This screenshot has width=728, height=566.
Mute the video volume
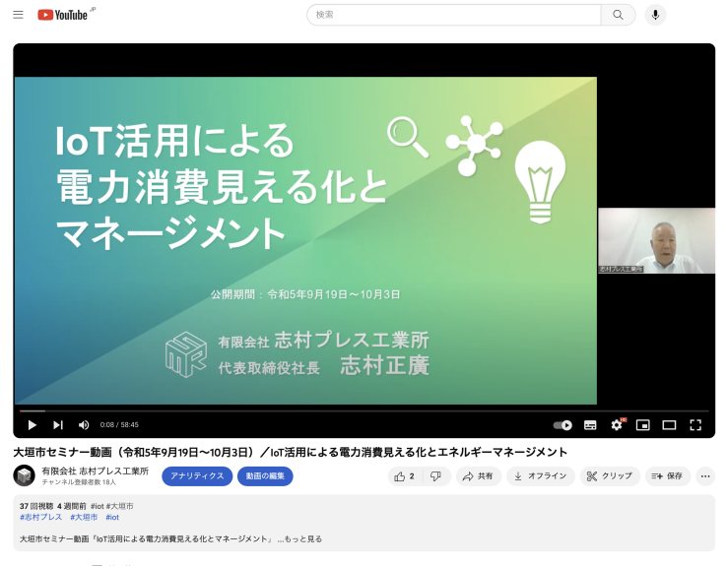[84, 425]
